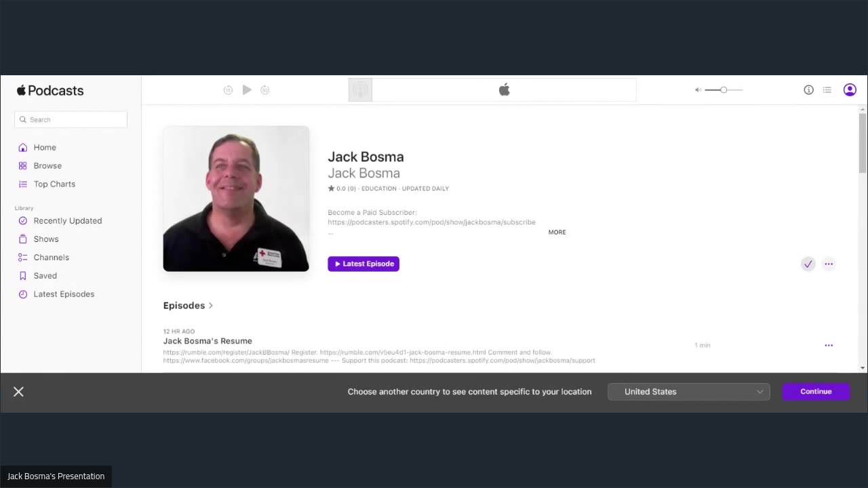
Task: Open the Browse section
Action: pyautogui.click(x=47, y=165)
